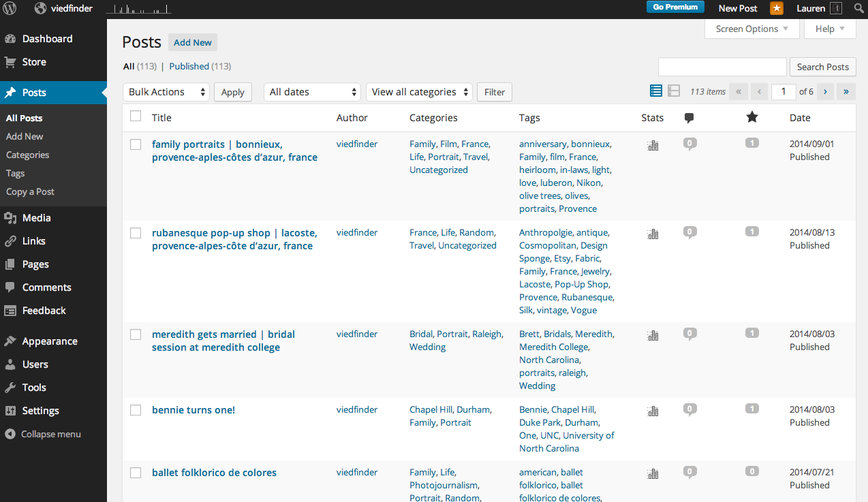The image size is (868, 502).
Task: Expand the All dates filter dropdown
Action: (x=313, y=92)
